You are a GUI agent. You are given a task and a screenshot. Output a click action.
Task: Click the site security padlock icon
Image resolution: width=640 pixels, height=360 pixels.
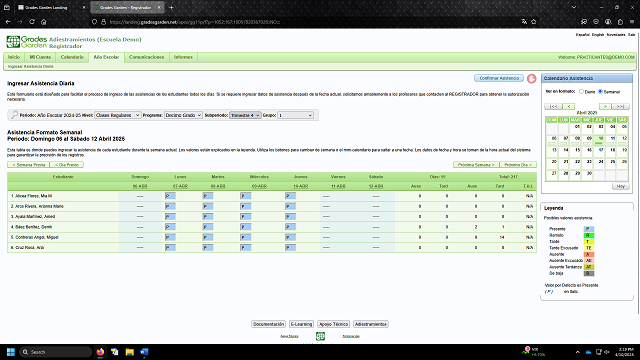(103, 22)
